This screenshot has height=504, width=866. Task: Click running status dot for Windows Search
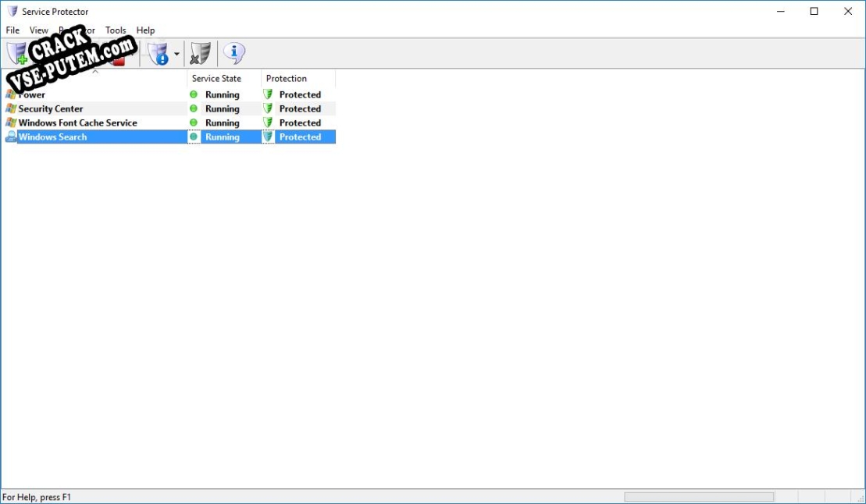194,137
